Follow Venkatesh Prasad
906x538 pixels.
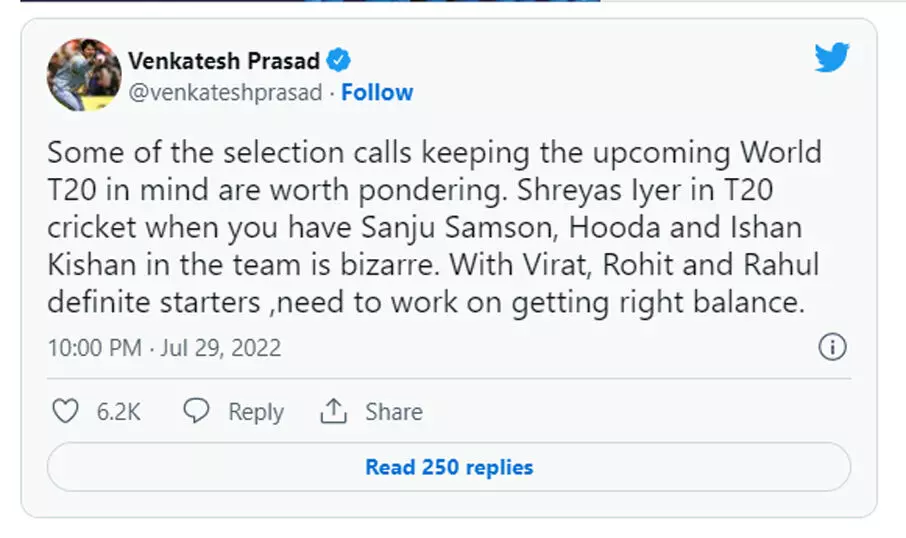click(x=377, y=93)
